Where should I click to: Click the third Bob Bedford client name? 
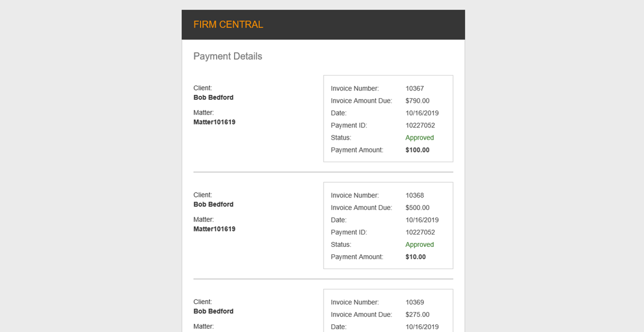213,311
